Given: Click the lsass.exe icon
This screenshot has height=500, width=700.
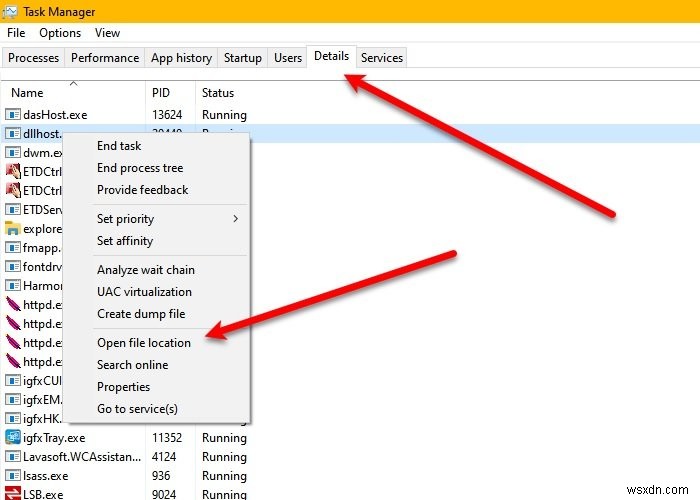Looking at the screenshot, I should click(13, 475).
